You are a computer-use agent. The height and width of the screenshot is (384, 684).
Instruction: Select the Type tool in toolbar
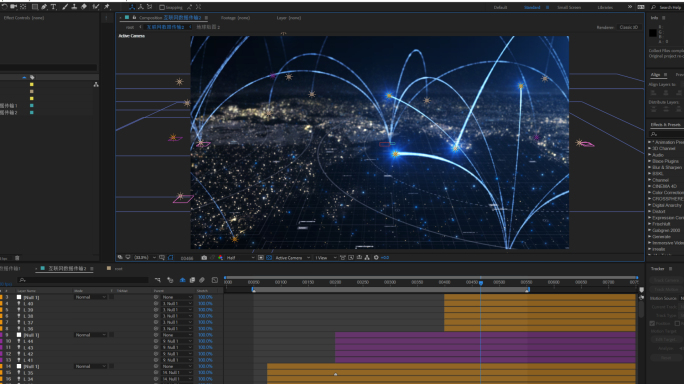tap(54, 7)
